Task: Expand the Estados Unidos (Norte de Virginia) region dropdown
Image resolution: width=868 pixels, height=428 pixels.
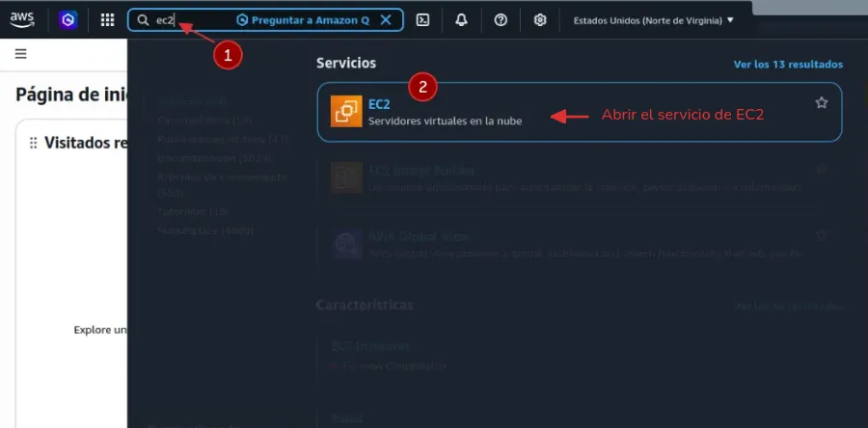Action: click(653, 20)
